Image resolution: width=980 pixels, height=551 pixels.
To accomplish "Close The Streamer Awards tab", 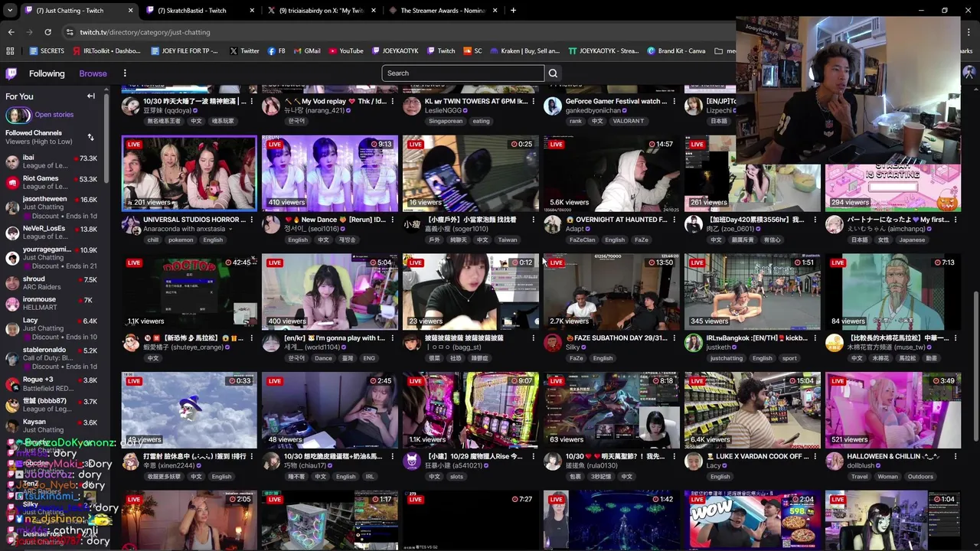I will pyautogui.click(x=495, y=11).
